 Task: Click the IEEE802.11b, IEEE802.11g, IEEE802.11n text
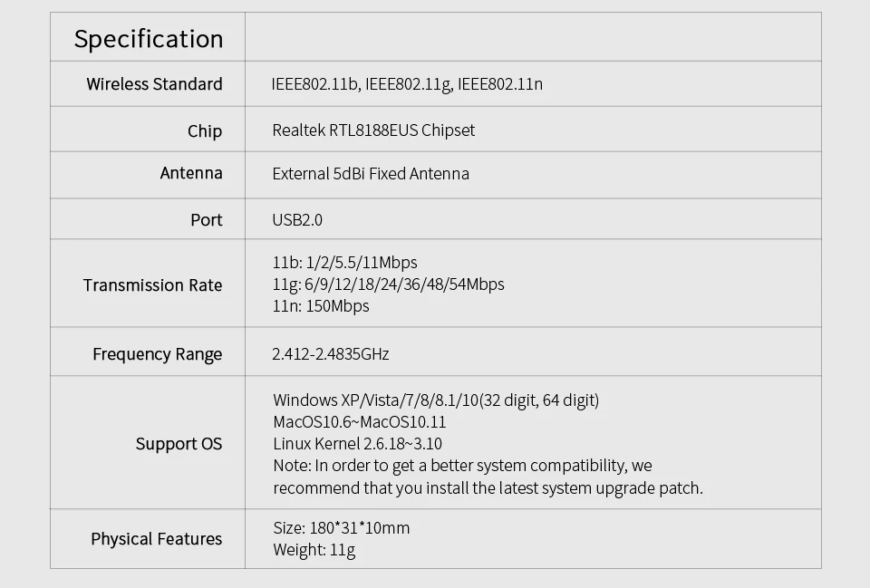[407, 84]
